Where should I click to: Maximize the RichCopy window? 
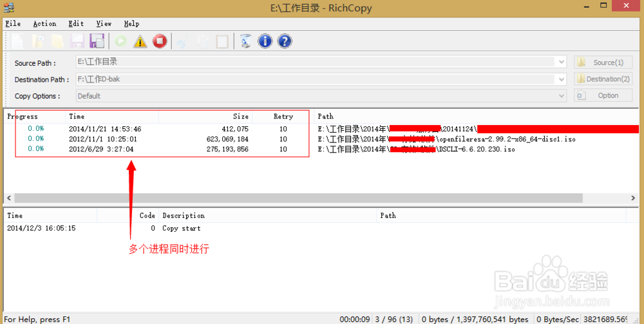(603, 5)
